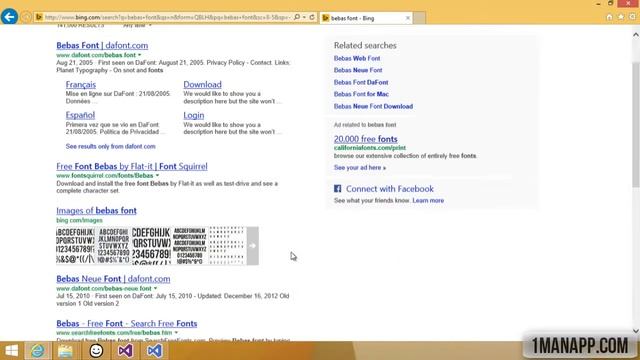Viewport: 640px width, 360px height.
Task: Go back with the browser back arrow
Action: click(9, 17)
